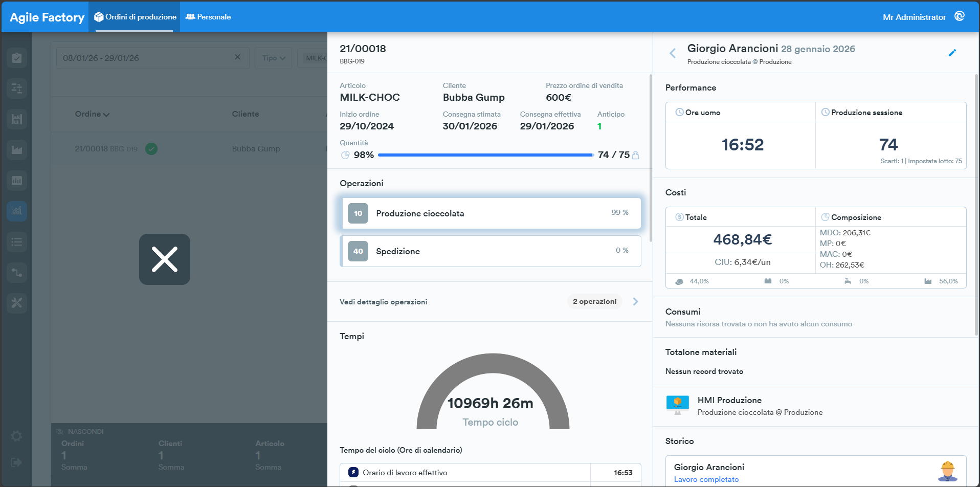The width and height of the screenshot is (980, 487).
Task: Click the pie chart icon beside 98%
Action: click(x=345, y=155)
